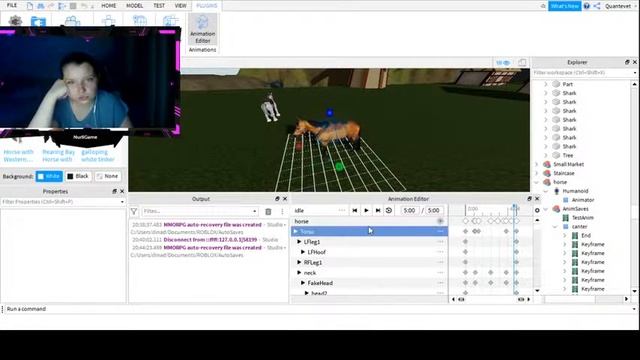Collapse the horse model in Explorer
Viewport: 640px width, 360px height.
[537, 182]
